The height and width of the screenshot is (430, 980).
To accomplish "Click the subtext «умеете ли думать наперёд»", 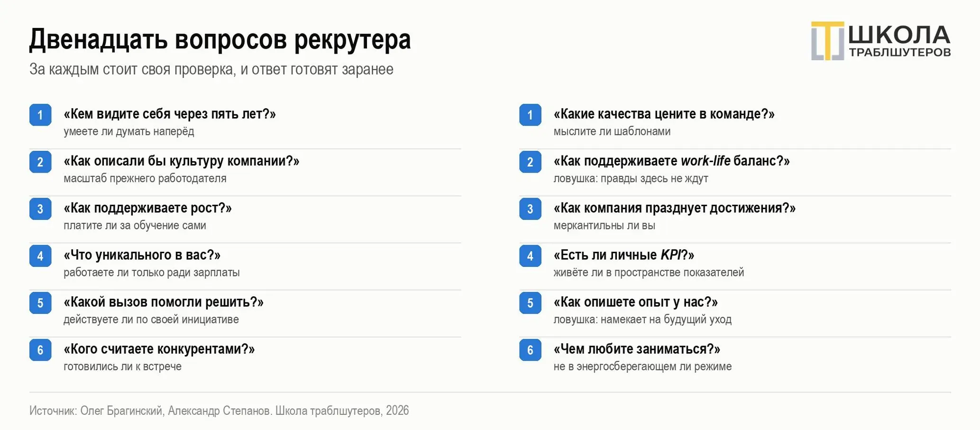I will pos(129,131).
